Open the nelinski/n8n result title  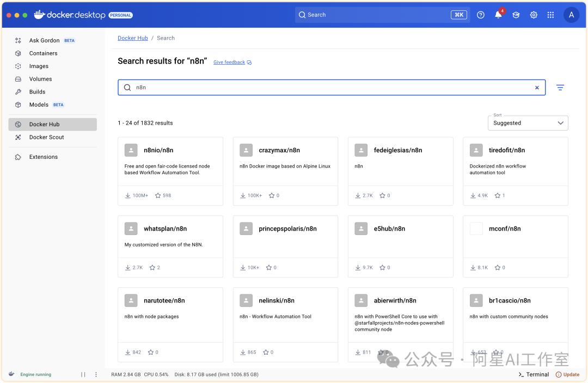click(277, 300)
